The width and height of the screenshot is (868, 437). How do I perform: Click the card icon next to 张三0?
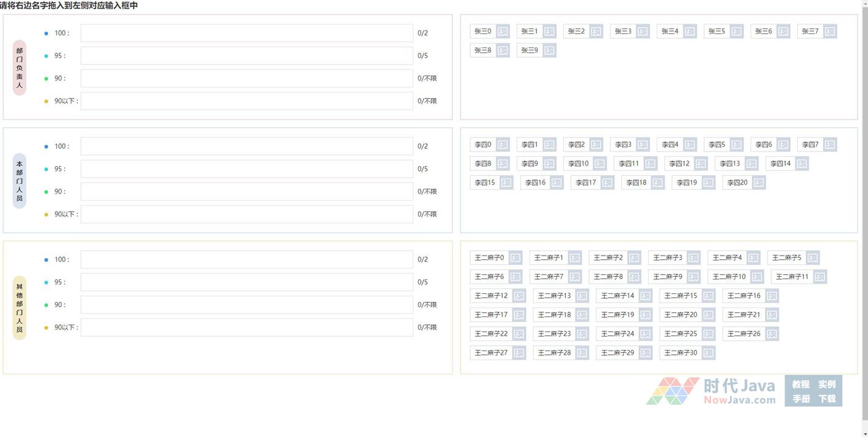click(503, 32)
